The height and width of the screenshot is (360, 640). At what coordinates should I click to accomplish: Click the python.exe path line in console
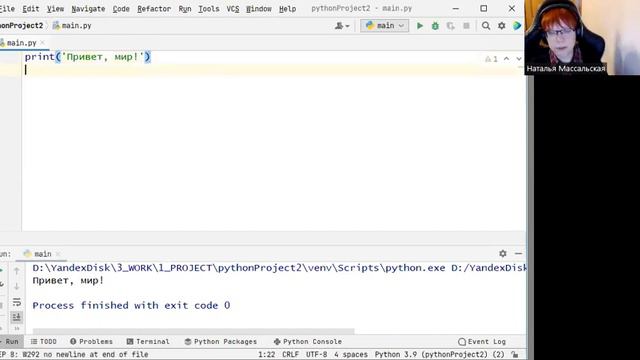click(x=279, y=268)
